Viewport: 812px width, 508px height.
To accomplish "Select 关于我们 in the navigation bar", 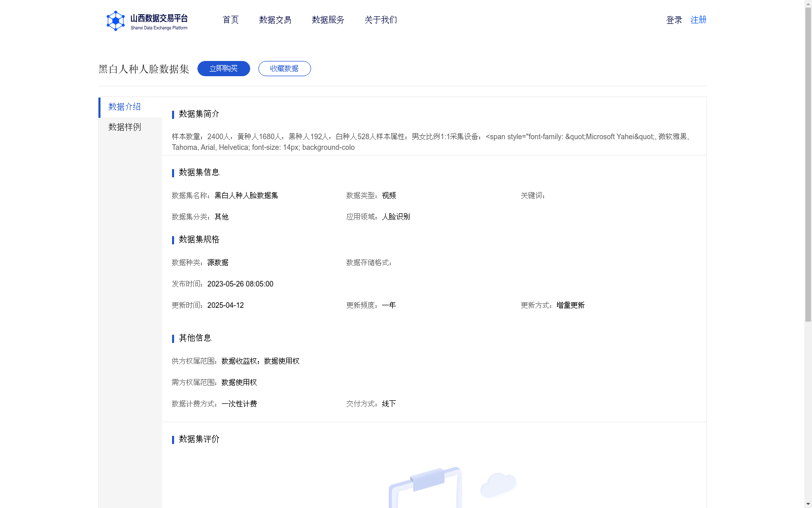I will [x=381, y=20].
